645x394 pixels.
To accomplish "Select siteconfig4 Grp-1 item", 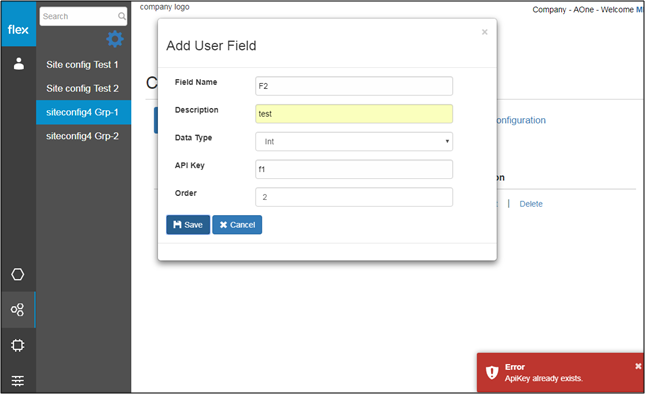I will click(x=84, y=112).
